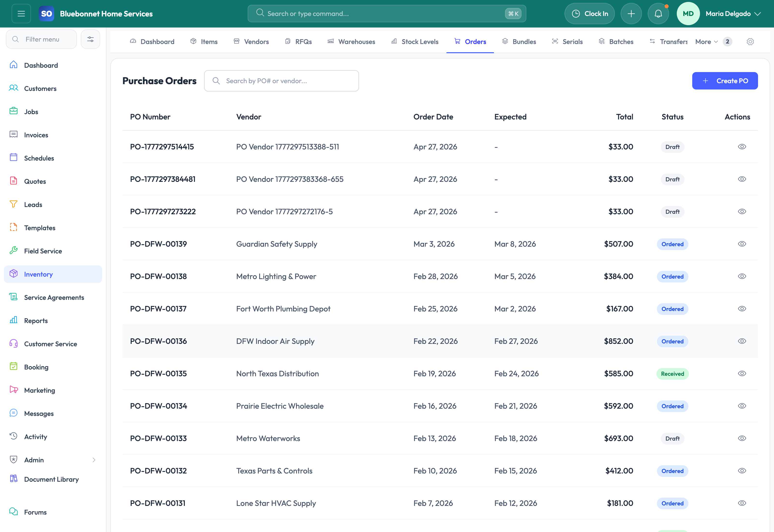
Task: Switch to the Warehouses tab
Action: [x=351, y=42]
